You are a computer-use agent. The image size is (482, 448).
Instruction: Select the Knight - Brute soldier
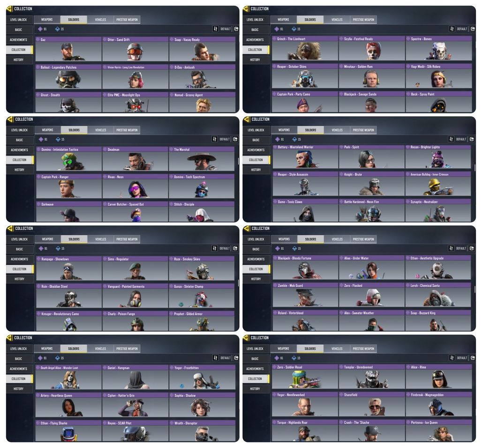tap(372, 184)
